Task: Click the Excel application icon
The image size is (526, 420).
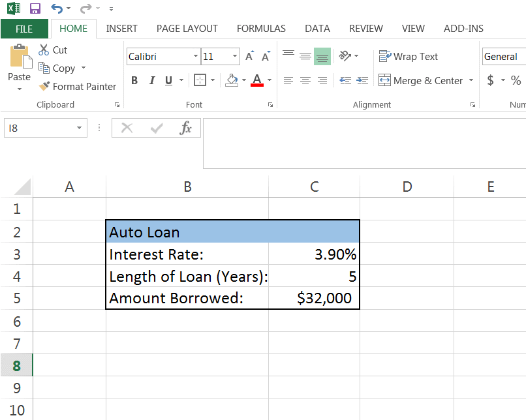Action: click(14, 8)
